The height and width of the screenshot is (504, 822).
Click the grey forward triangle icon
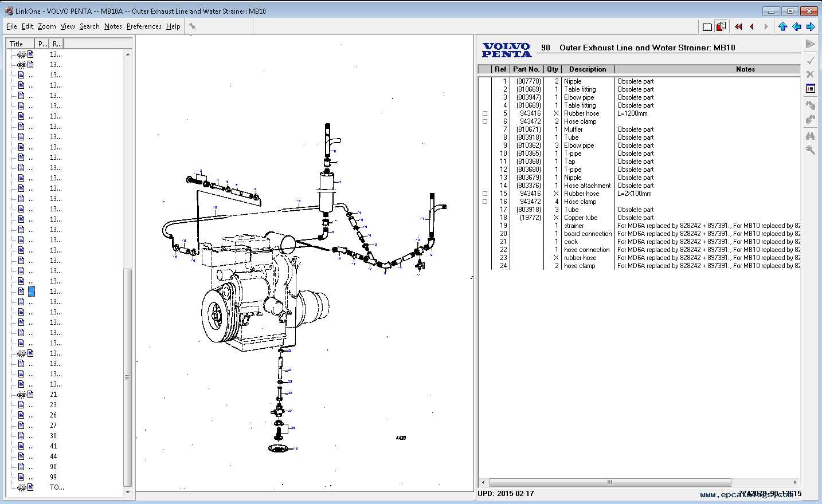tap(766, 26)
